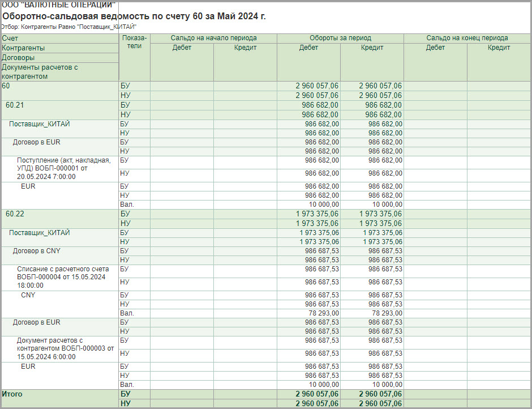Click 'Поставщик_КИТАЙ' under account 60.21
Screen dimensions: 532x409
coord(40,124)
